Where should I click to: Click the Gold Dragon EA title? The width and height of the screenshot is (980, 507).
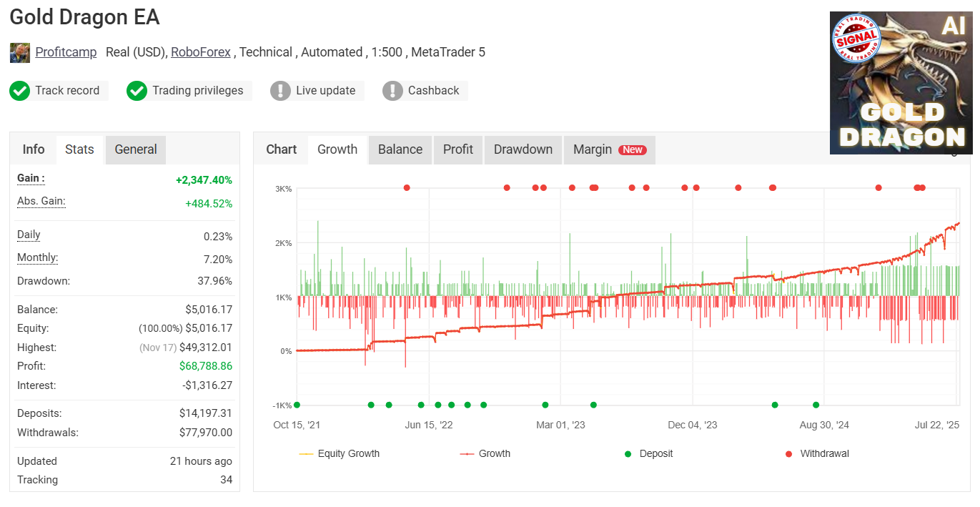[x=84, y=17]
